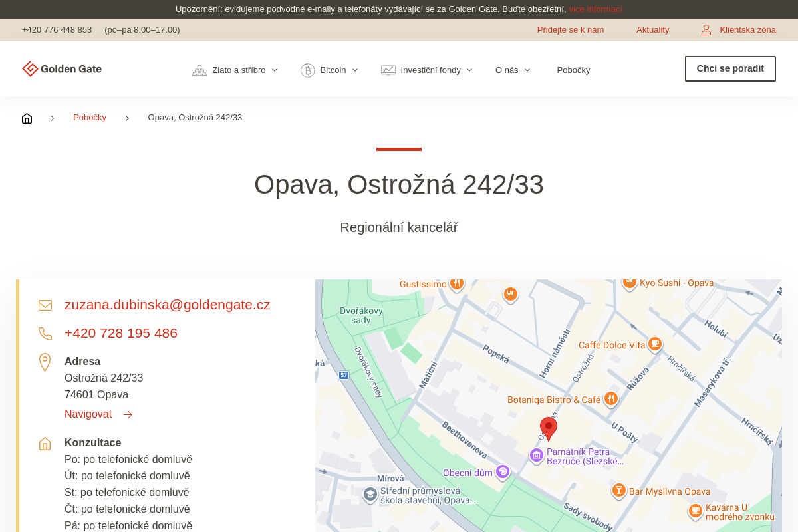Open the Aktuality link

pos(653,30)
